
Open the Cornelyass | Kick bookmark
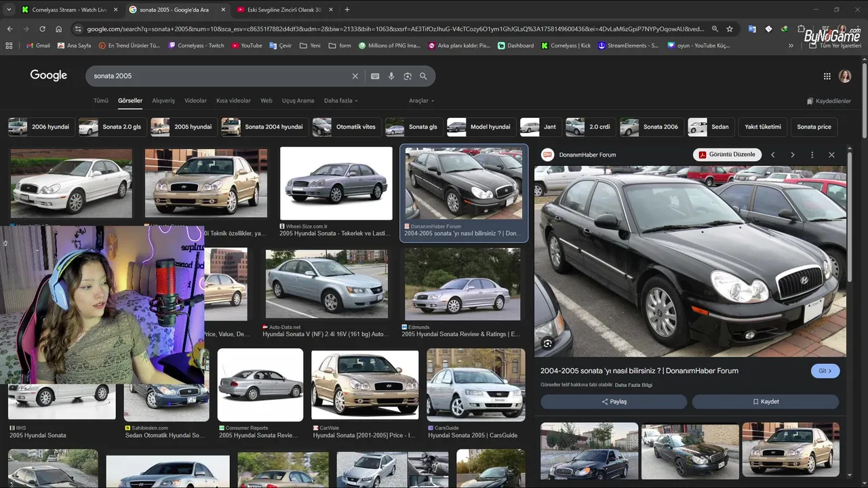click(x=566, y=45)
